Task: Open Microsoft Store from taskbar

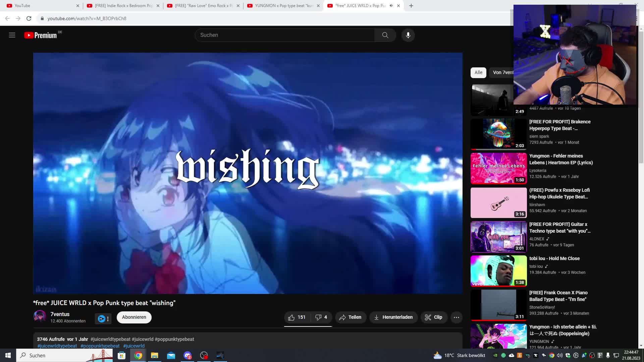Action: pyautogui.click(x=121, y=355)
